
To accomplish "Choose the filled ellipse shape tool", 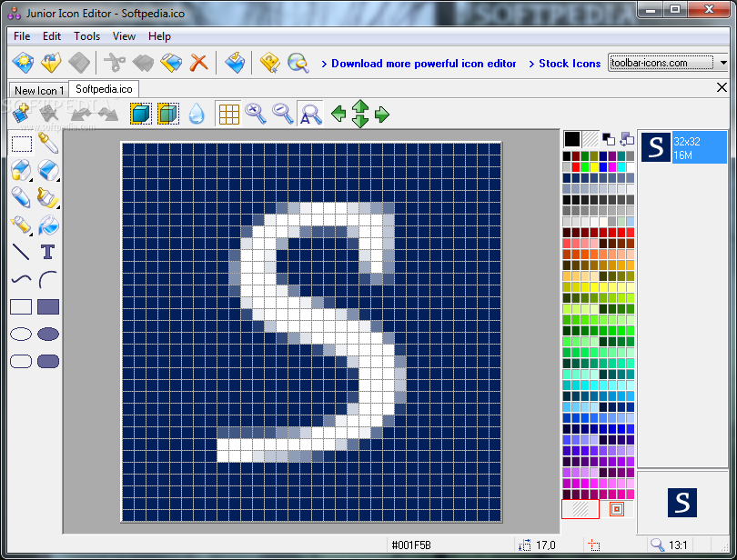I will pos(47,335).
